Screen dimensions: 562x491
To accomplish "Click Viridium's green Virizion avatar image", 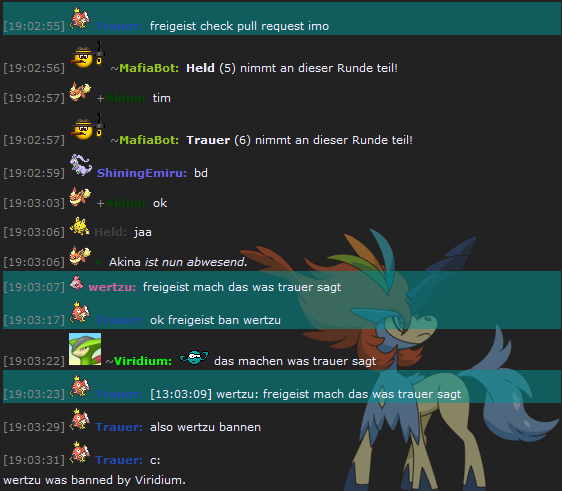I will pyautogui.click(x=85, y=349).
